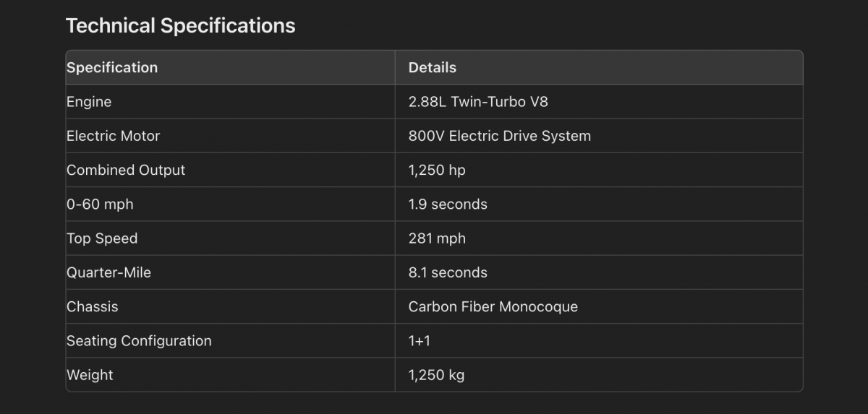Select the 8.1 seconds value

coord(448,272)
